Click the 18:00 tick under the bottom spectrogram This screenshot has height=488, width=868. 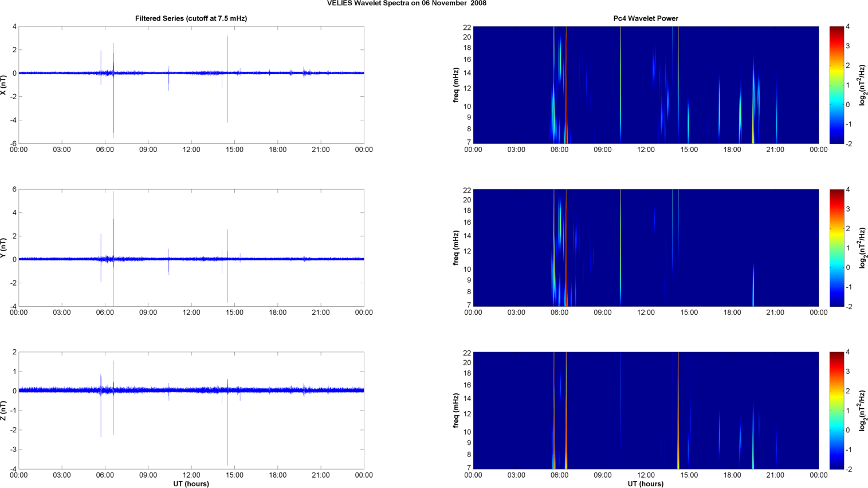(x=732, y=475)
